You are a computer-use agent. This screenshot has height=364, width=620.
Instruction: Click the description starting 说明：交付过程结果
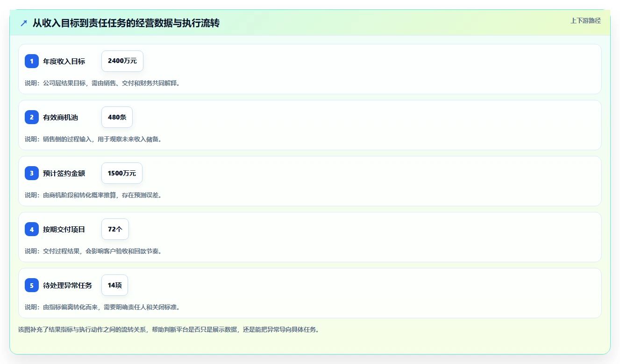(x=93, y=251)
